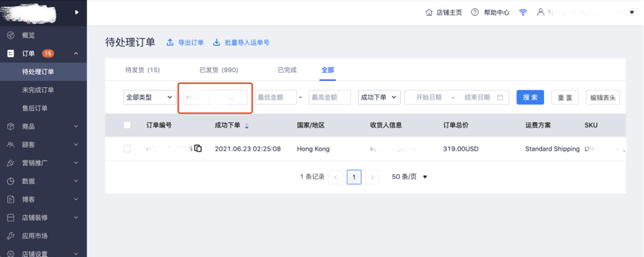
Task: Click the order number search field
Action: [216, 97]
